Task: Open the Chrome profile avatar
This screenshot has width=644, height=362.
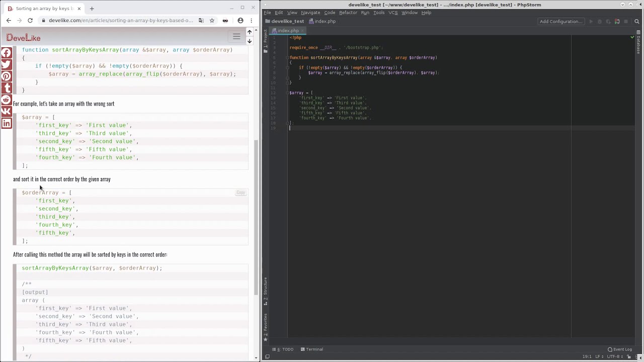Action: click(x=240, y=21)
